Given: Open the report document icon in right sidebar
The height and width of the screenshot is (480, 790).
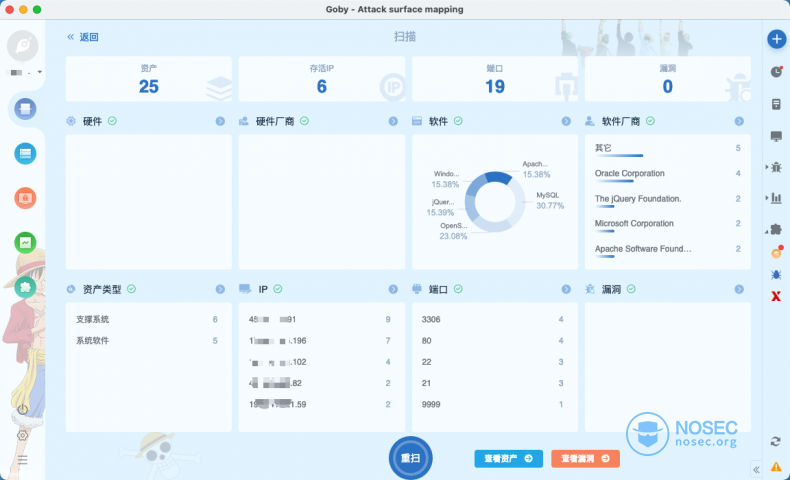Looking at the screenshot, I should (776, 104).
